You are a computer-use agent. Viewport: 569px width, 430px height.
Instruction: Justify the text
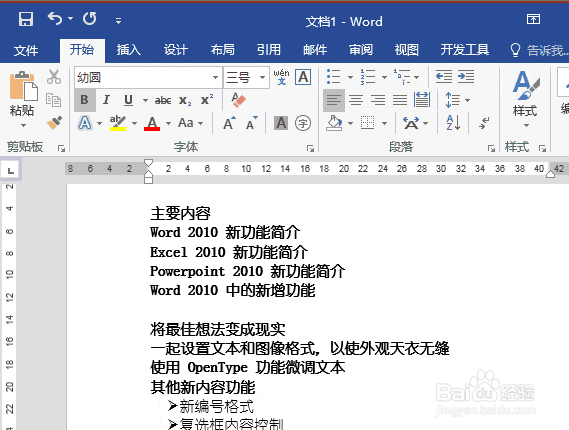(400, 100)
